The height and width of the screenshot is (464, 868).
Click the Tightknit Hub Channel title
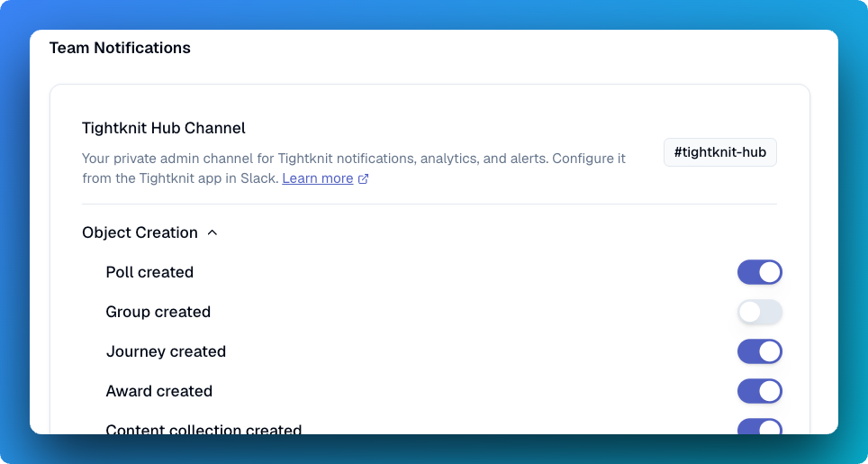pos(164,128)
